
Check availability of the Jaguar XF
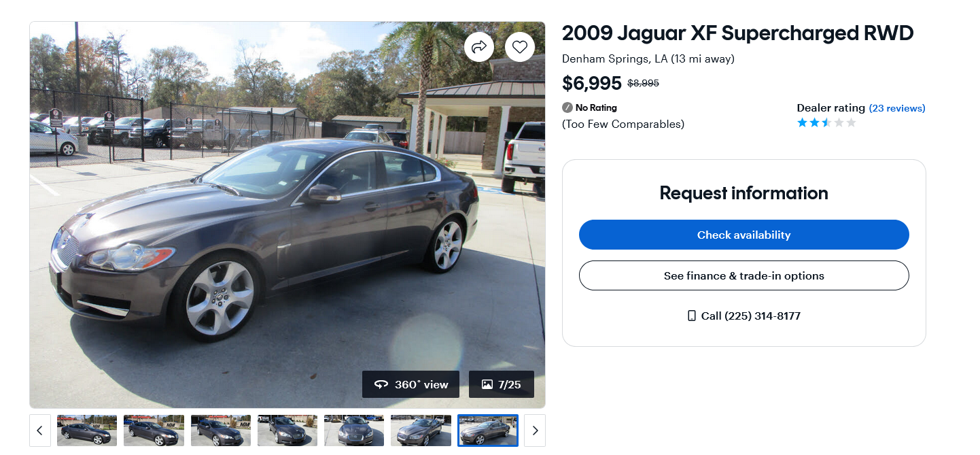[x=744, y=235]
